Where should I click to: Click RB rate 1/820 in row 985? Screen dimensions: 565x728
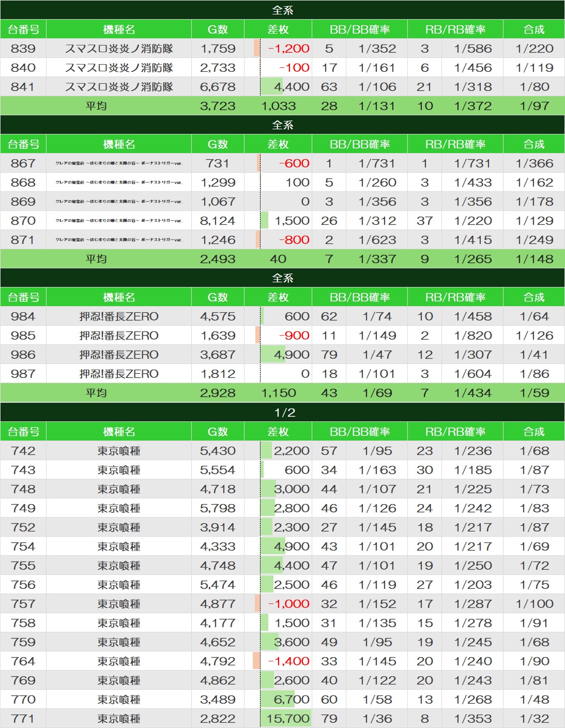click(x=473, y=336)
